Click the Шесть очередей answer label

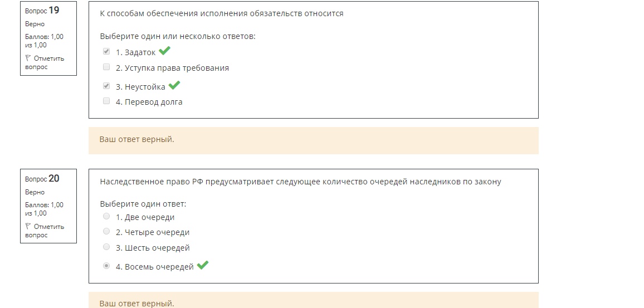[153, 248]
